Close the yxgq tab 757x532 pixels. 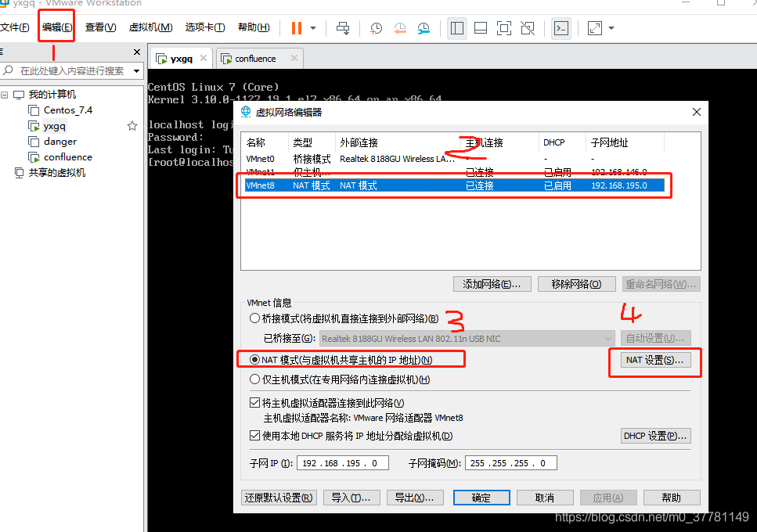pos(204,58)
